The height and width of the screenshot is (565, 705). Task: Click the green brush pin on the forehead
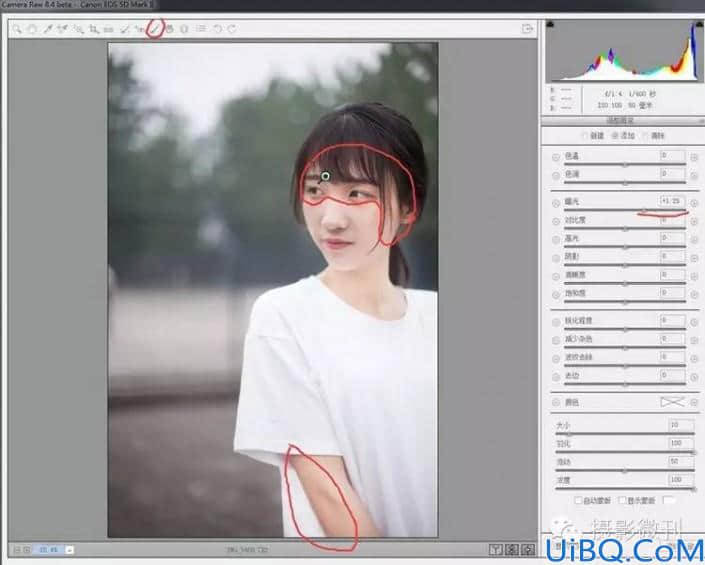click(x=326, y=176)
